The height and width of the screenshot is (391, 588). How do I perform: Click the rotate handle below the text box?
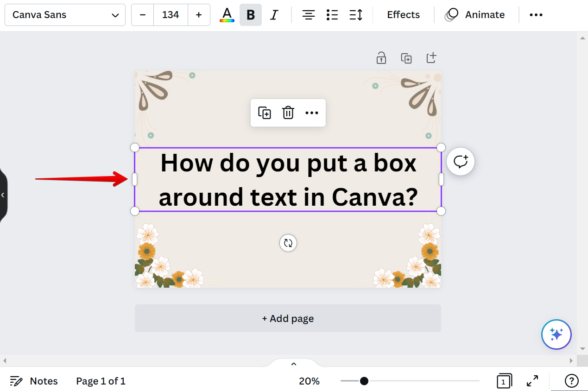288,243
